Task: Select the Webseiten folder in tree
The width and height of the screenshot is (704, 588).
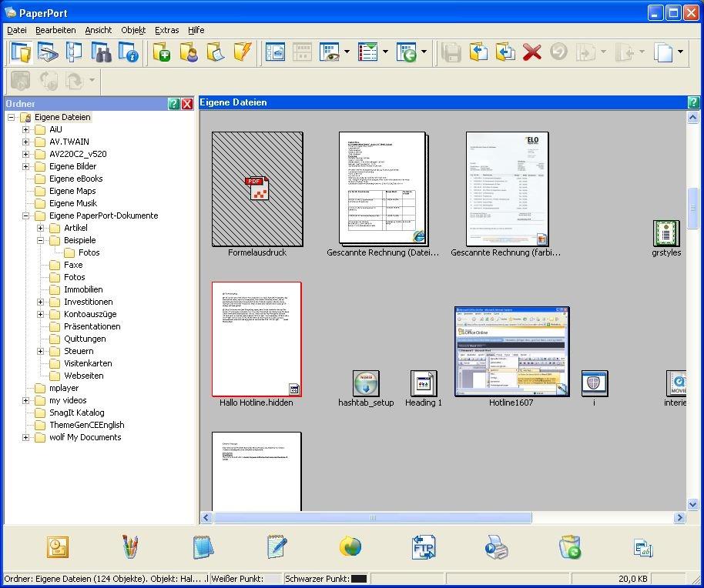Action: (83, 376)
